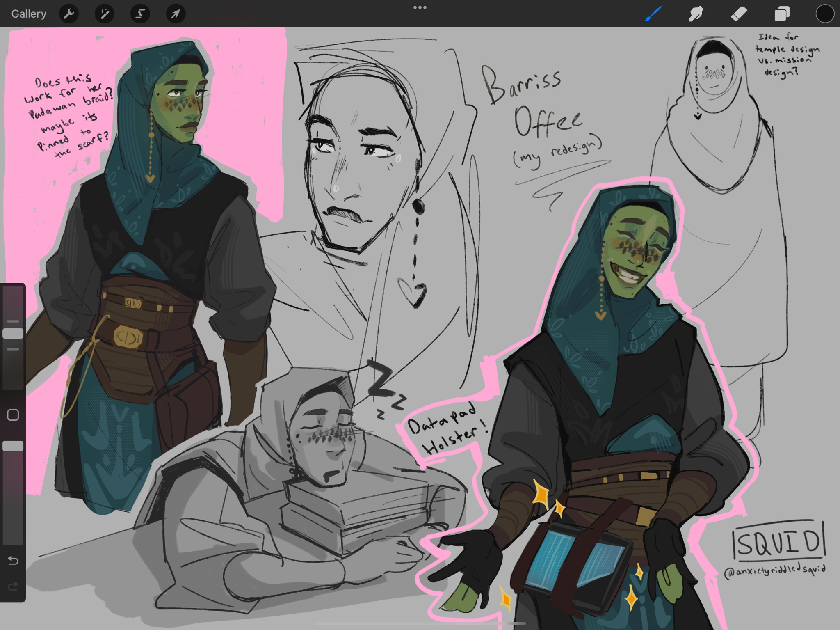Open the active color picker circle
The width and height of the screenshot is (840, 630).
coord(824,14)
